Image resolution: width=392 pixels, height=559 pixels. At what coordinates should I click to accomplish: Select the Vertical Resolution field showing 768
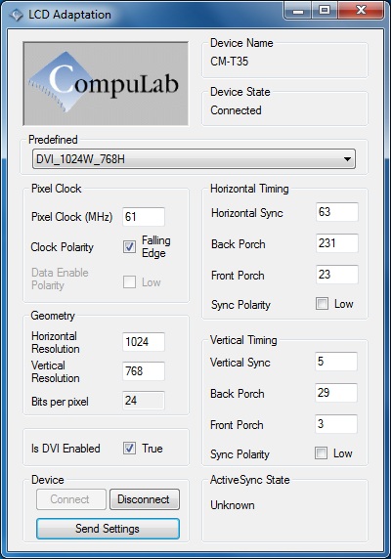pyautogui.click(x=144, y=371)
